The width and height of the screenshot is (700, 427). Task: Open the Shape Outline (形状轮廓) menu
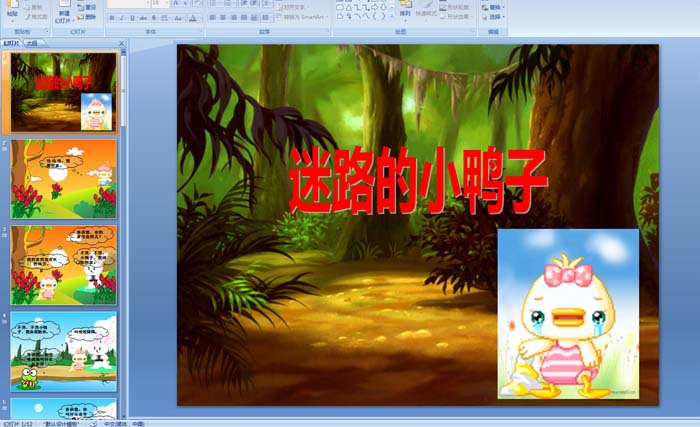pos(454,7)
